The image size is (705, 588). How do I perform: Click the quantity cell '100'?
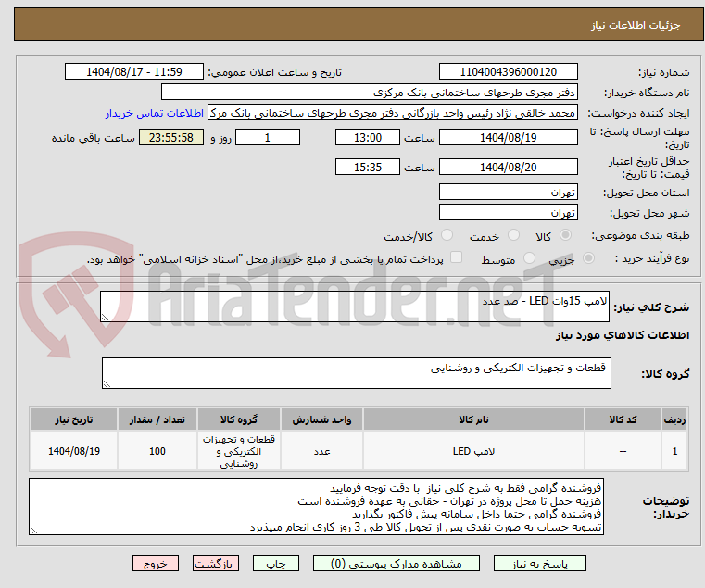(157, 451)
